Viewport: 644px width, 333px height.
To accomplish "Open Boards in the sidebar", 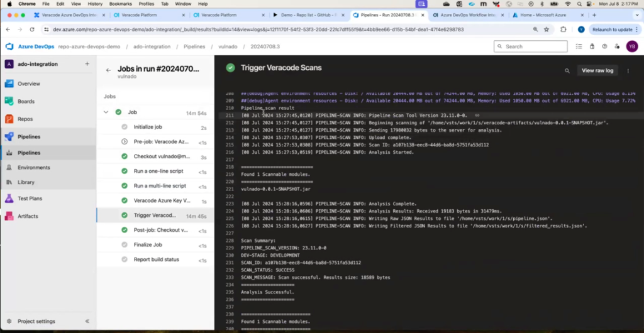I will click(x=26, y=101).
